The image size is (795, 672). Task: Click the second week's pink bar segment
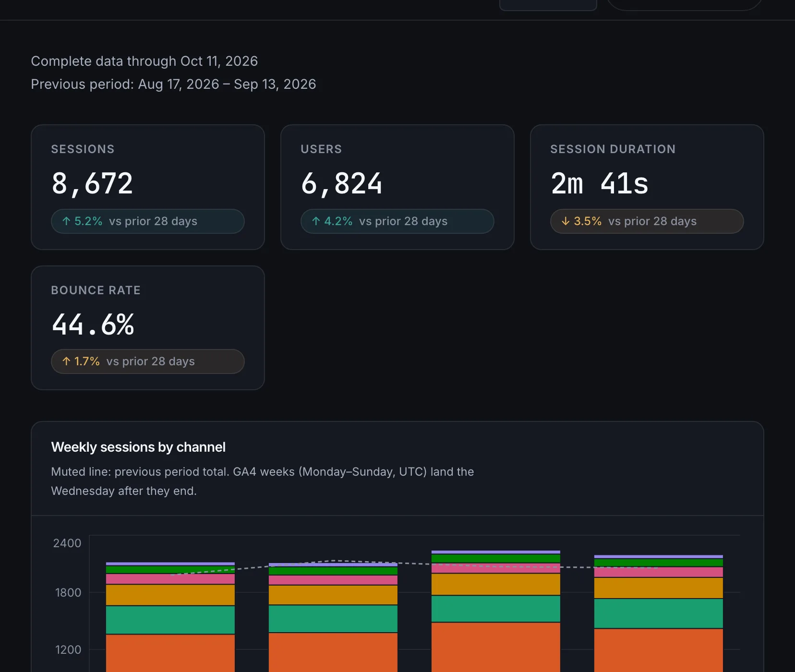[x=333, y=580]
